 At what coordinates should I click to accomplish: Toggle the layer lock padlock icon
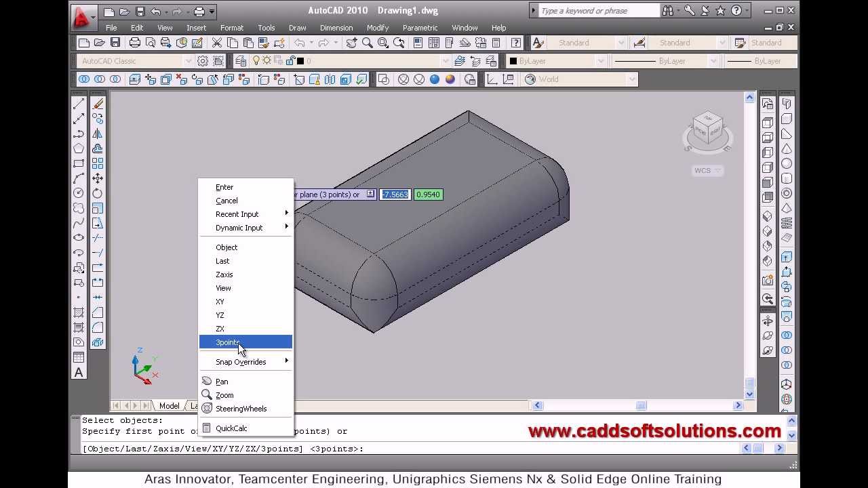290,61
